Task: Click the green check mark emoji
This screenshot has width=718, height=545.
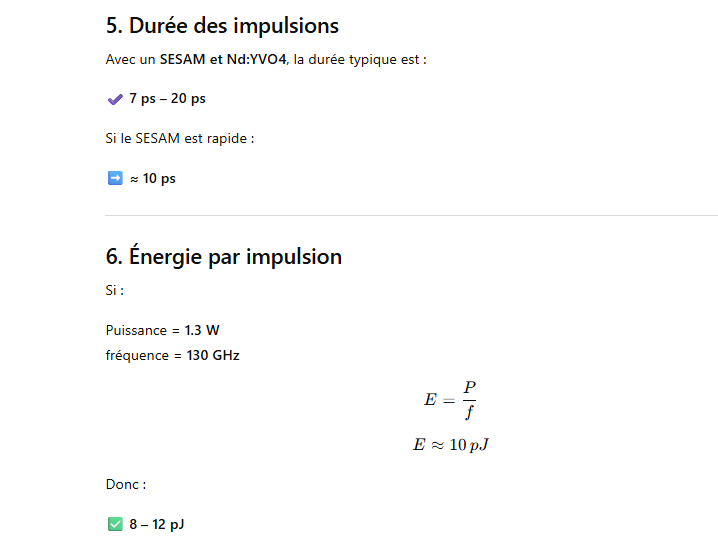Action: coord(114,524)
